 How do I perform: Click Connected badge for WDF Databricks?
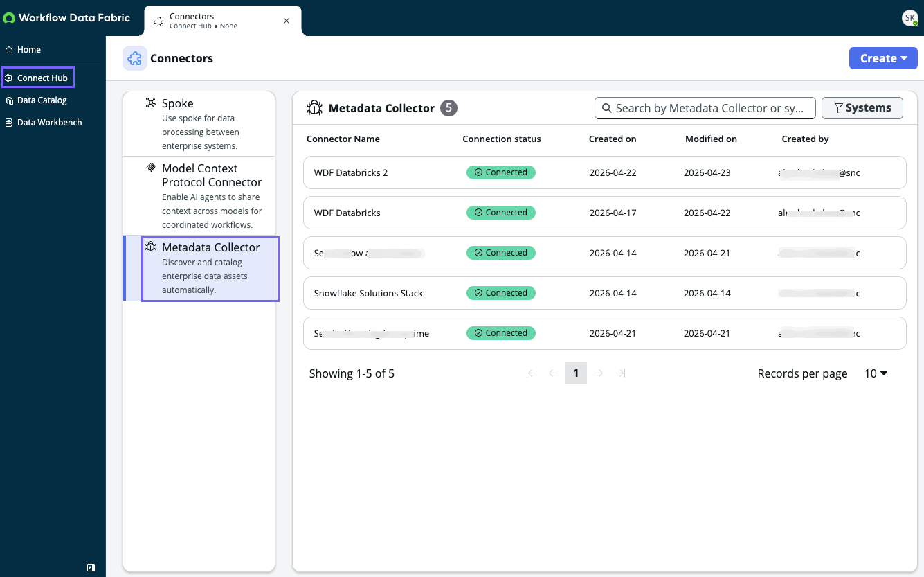501,213
